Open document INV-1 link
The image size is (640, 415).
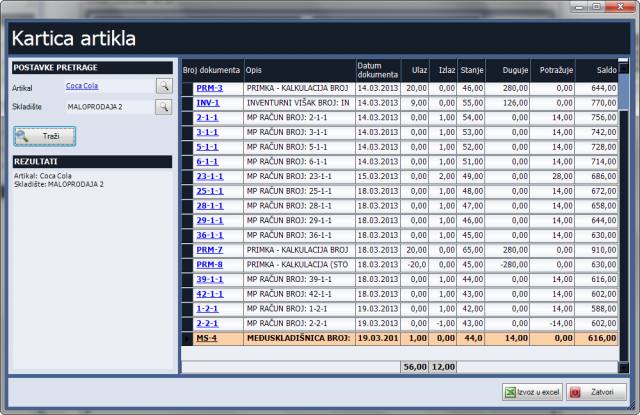click(208, 103)
